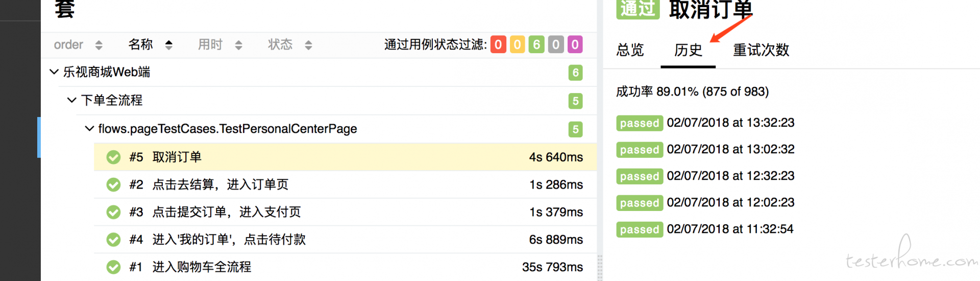
Task: Open history entry at 11:32:54
Action: 705,229
